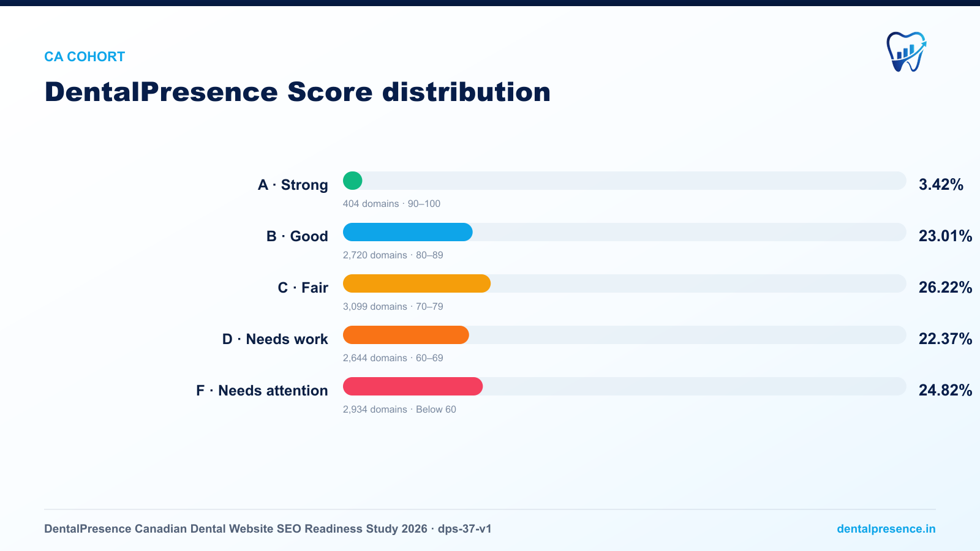Viewport: 980px width, 551px height.
Task: Click '2,720 domains · 80–89' caption
Action: coord(393,255)
